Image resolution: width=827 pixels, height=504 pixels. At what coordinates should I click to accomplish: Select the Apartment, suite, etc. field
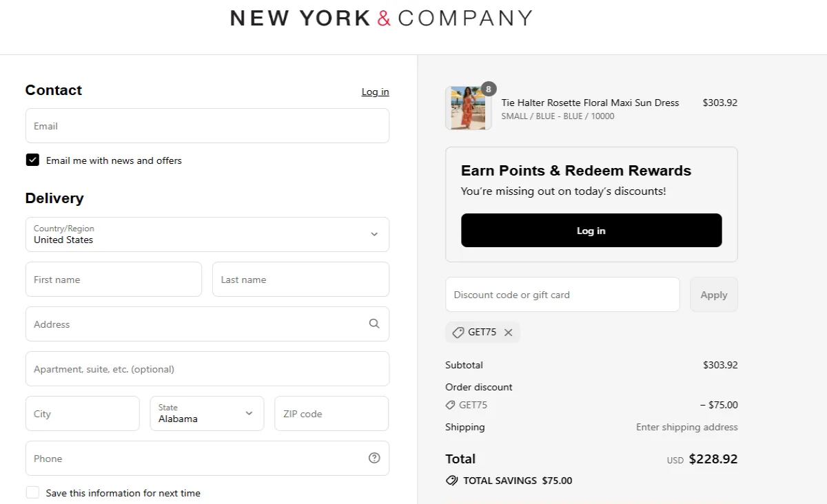click(x=207, y=369)
